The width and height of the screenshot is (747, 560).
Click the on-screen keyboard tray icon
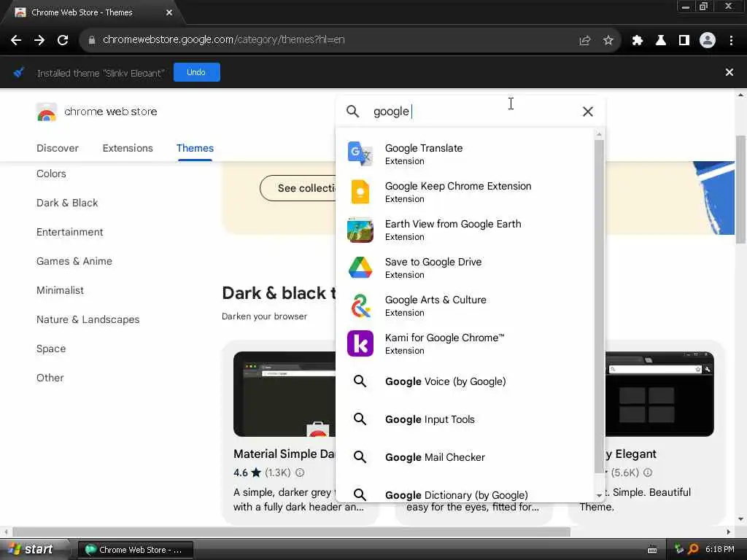click(x=652, y=550)
